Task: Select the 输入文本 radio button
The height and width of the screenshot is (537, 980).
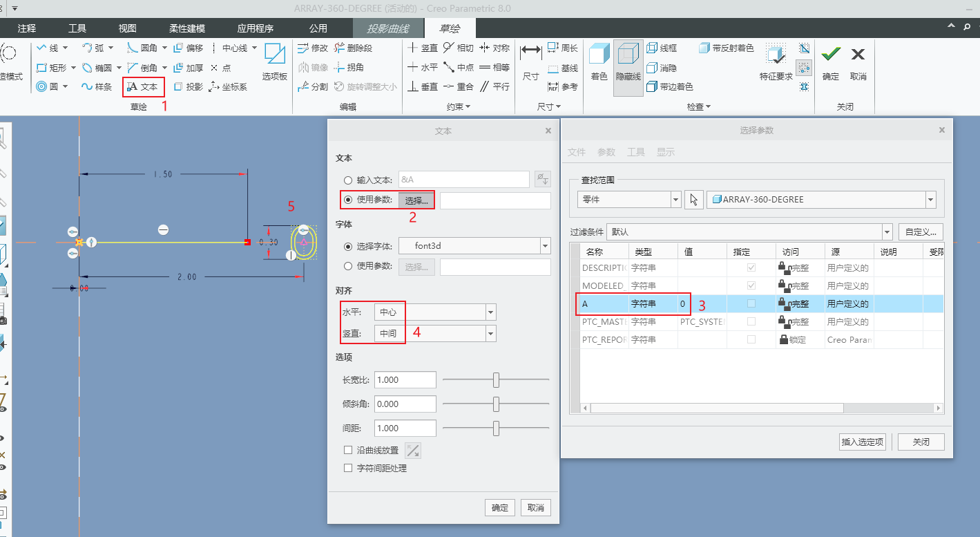Action: click(x=348, y=180)
